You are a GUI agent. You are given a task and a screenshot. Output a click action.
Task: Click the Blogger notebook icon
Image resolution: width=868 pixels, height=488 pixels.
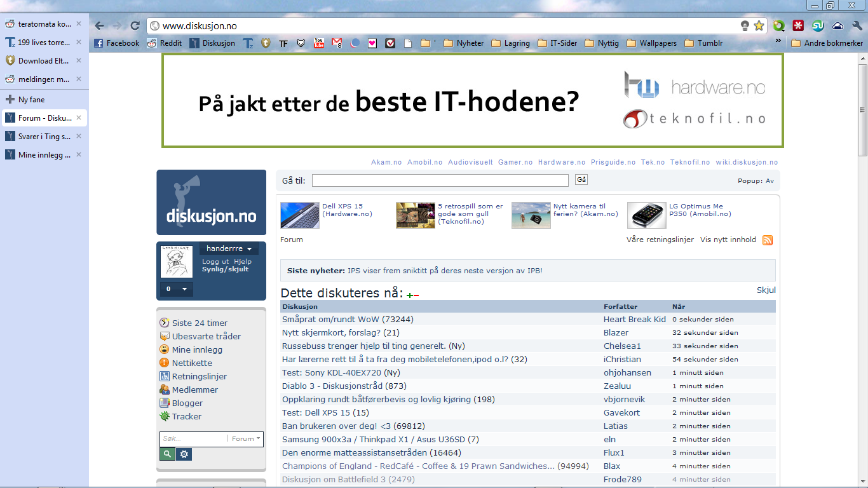click(165, 403)
